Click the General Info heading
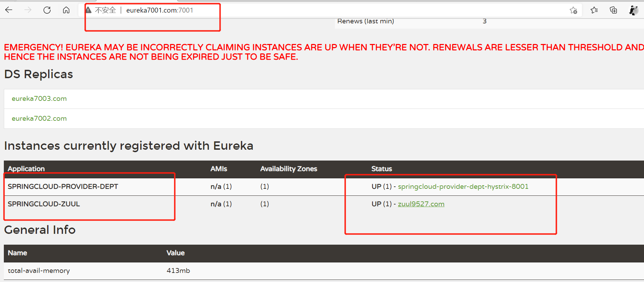This screenshot has width=644, height=282. pyautogui.click(x=40, y=230)
